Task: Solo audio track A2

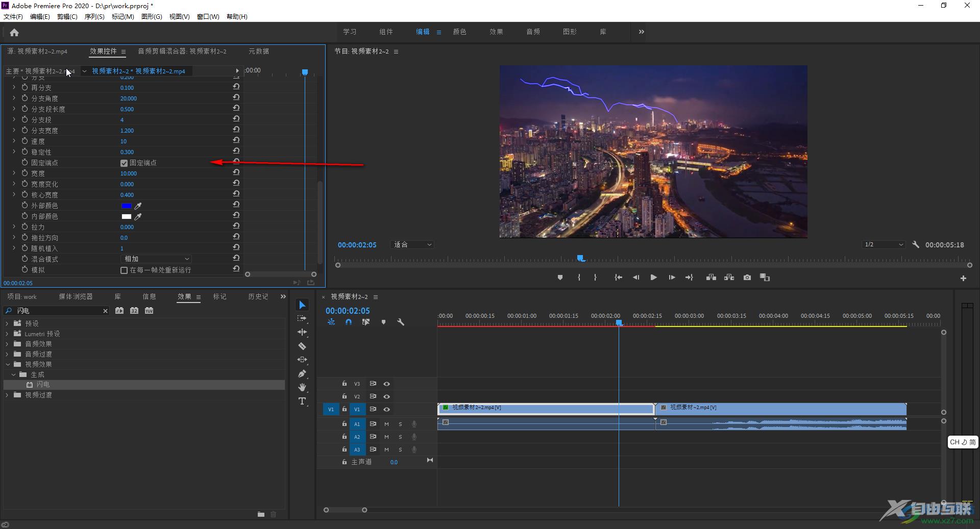Action: pos(400,437)
